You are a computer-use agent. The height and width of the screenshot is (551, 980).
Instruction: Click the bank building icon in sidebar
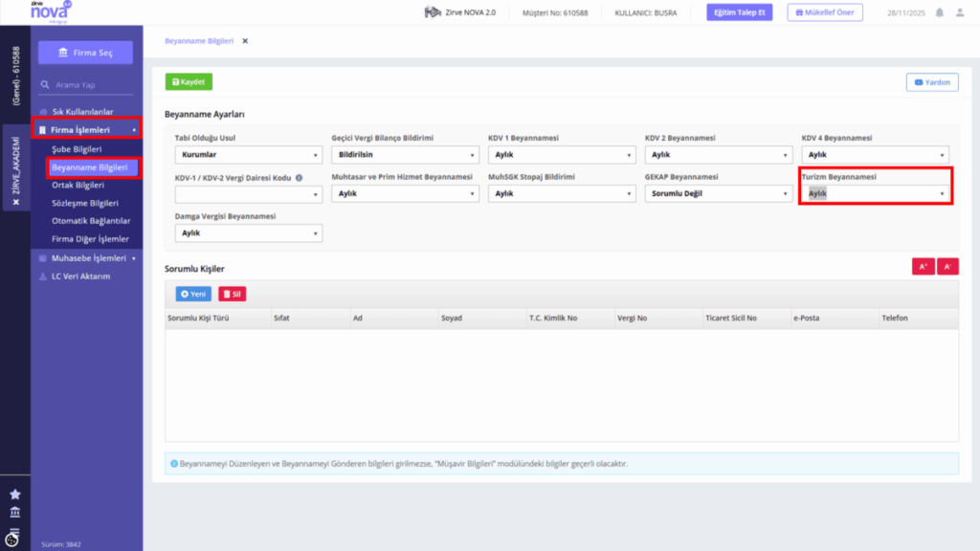[15, 513]
